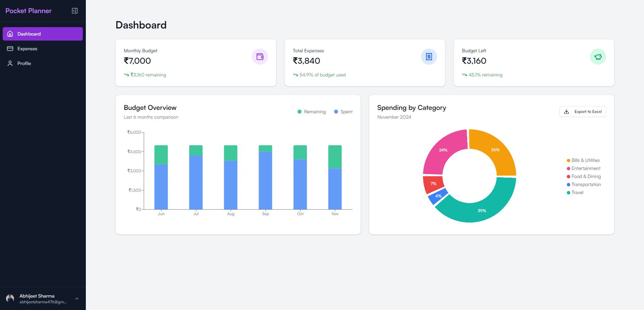Go to the Profile page

pos(24,63)
